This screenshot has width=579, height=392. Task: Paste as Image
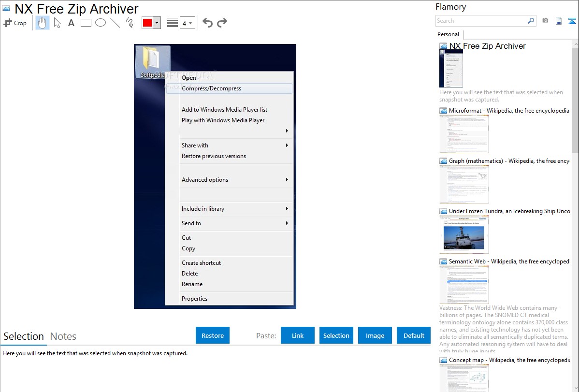[375, 335]
